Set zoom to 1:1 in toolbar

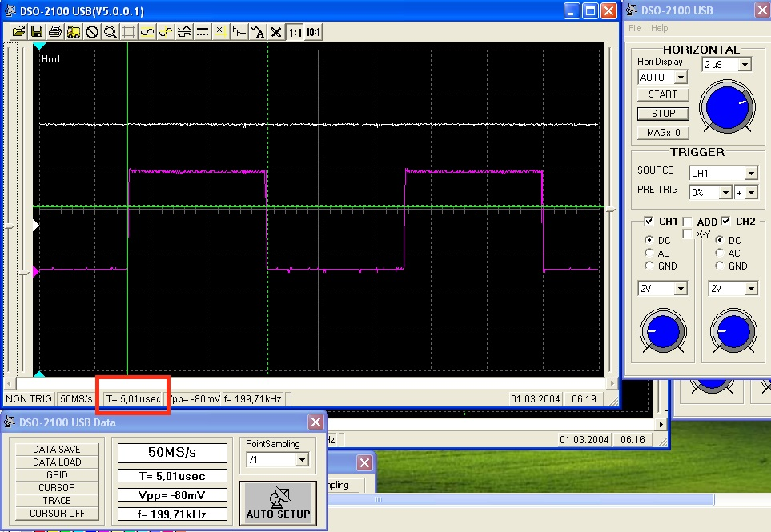[x=295, y=33]
